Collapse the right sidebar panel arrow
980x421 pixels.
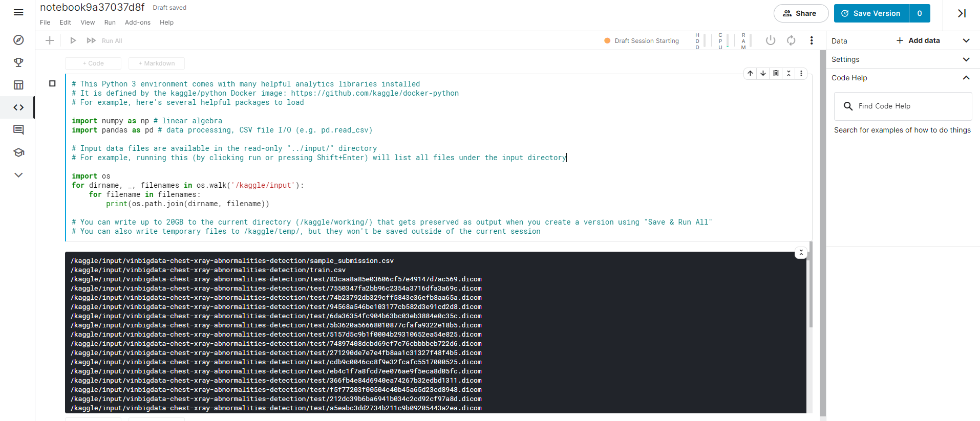tap(962, 13)
